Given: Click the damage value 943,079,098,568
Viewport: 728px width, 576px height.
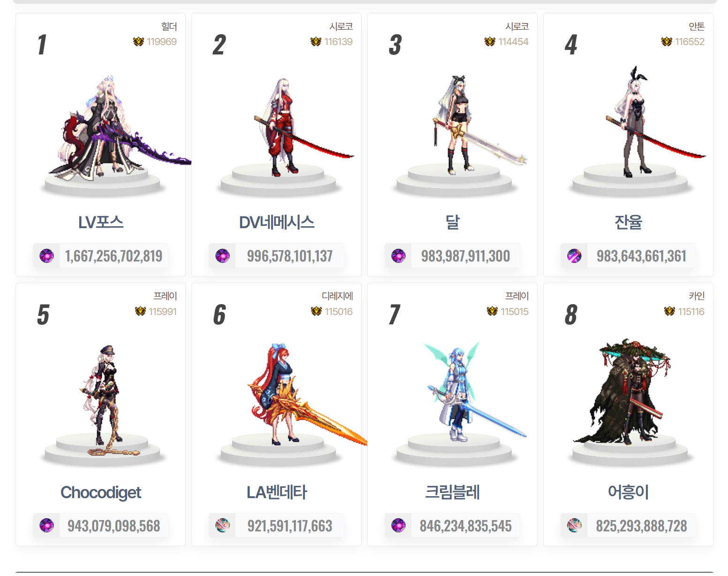Looking at the screenshot, I should tap(114, 526).
